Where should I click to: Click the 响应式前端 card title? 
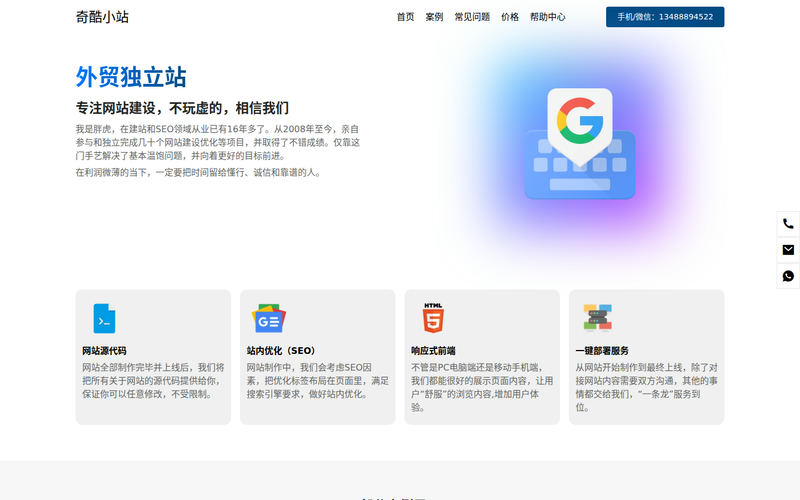[x=433, y=351]
